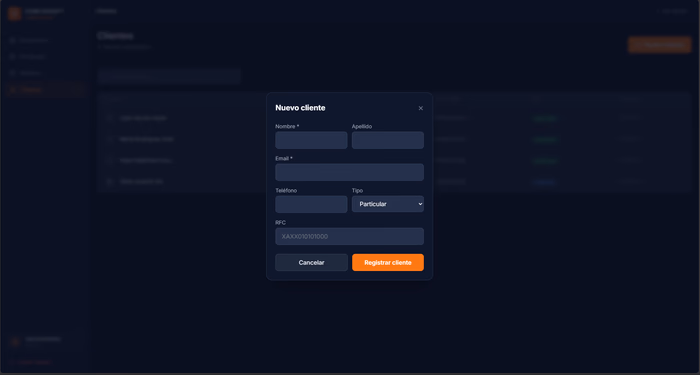Open the Tipo dropdown showing Particular
The image size is (700, 375).
pyautogui.click(x=388, y=204)
